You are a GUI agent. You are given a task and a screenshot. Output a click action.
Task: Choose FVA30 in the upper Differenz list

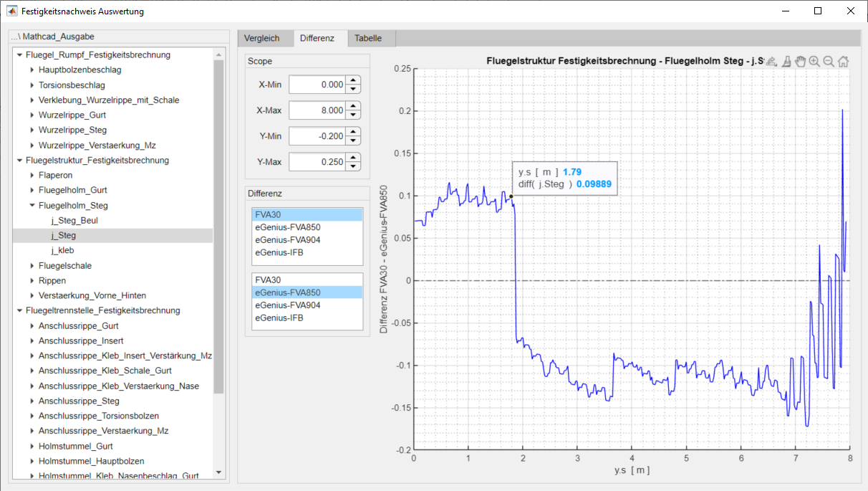click(x=307, y=215)
